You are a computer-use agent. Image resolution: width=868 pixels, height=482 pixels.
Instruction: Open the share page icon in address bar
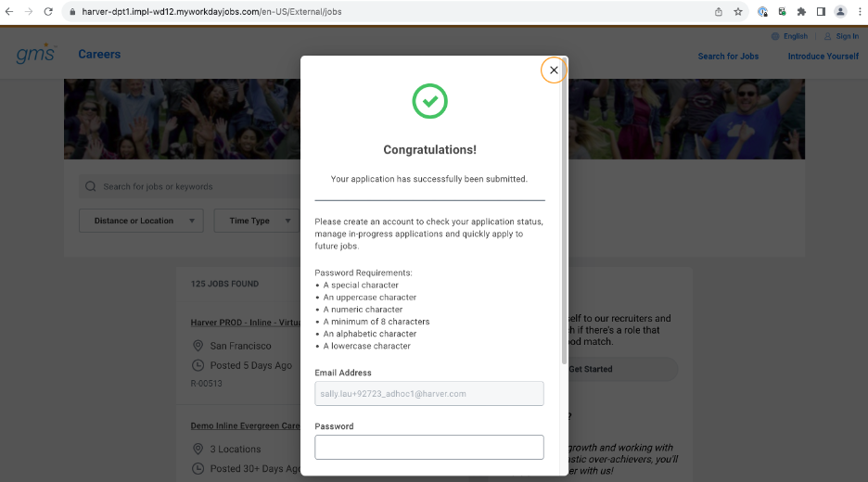719,12
